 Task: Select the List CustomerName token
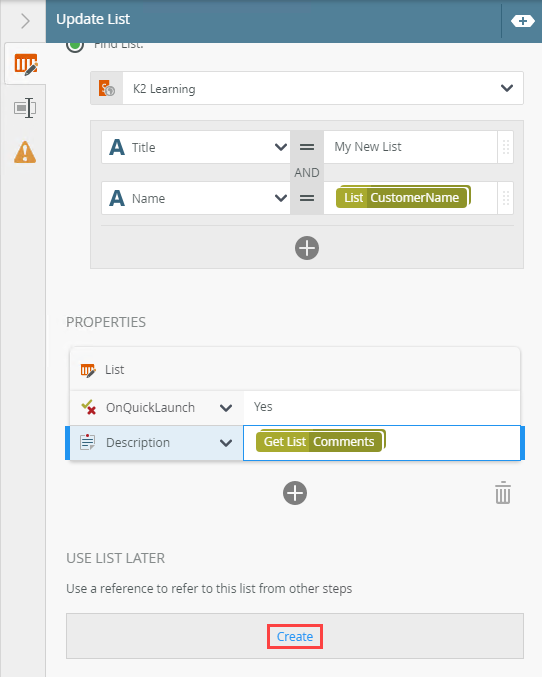403,197
